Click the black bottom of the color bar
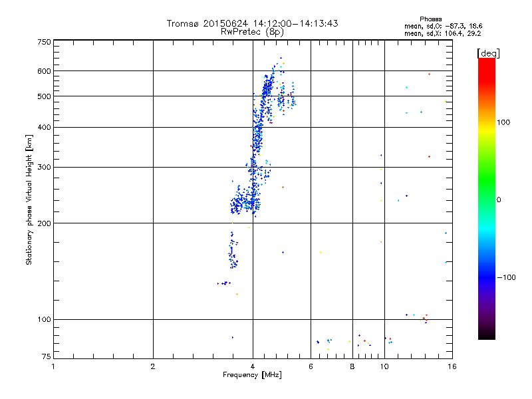This screenshot has height=399, width=532. point(487,334)
